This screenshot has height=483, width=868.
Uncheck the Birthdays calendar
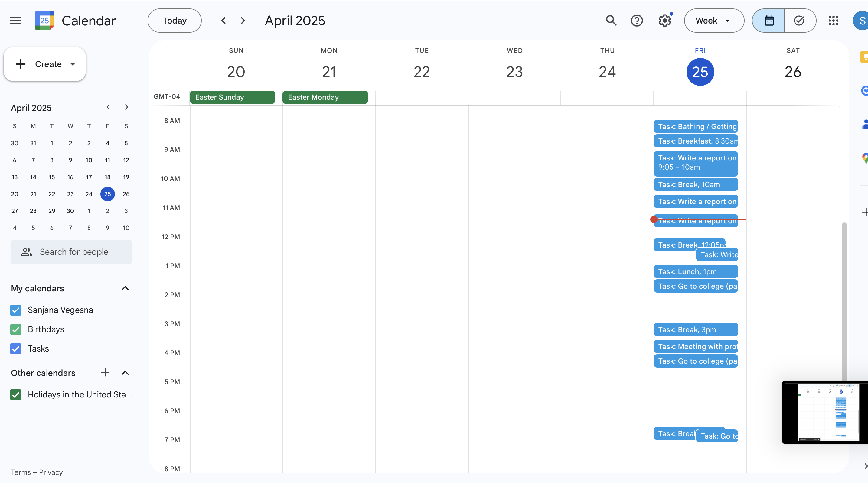(16, 329)
